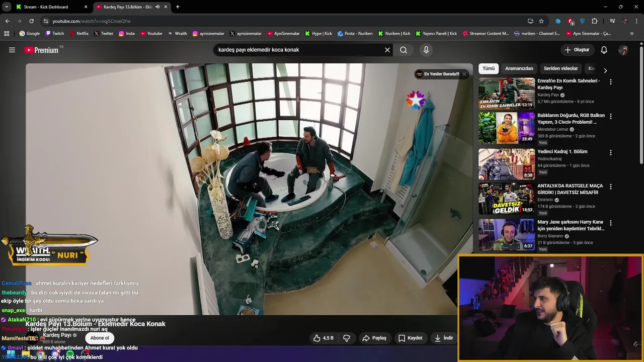The height and width of the screenshot is (362, 644).
Task: Show more filter chips with right arrow
Action: [x=605, y=70]
